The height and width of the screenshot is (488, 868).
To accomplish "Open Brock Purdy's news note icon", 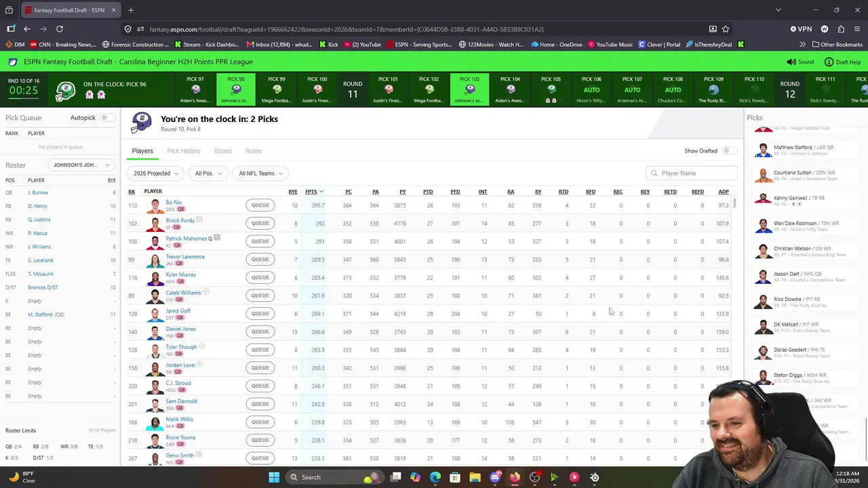I will [199, 220].
